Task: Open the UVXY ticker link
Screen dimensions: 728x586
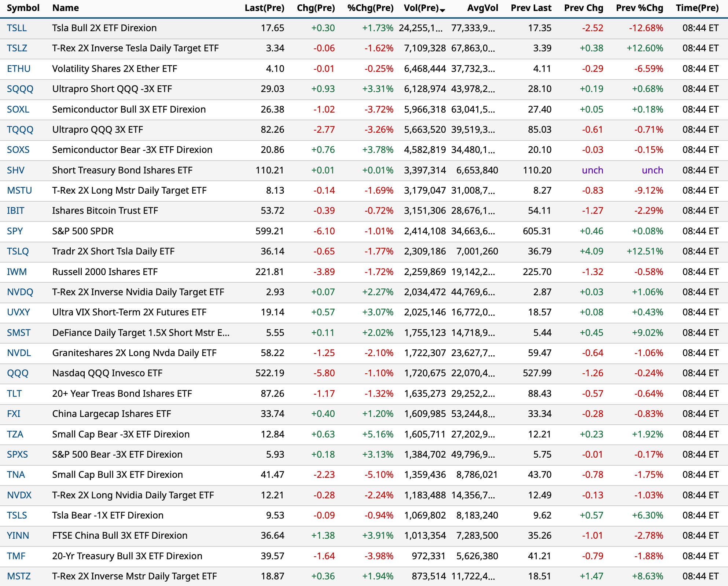Action: point(18,312)
